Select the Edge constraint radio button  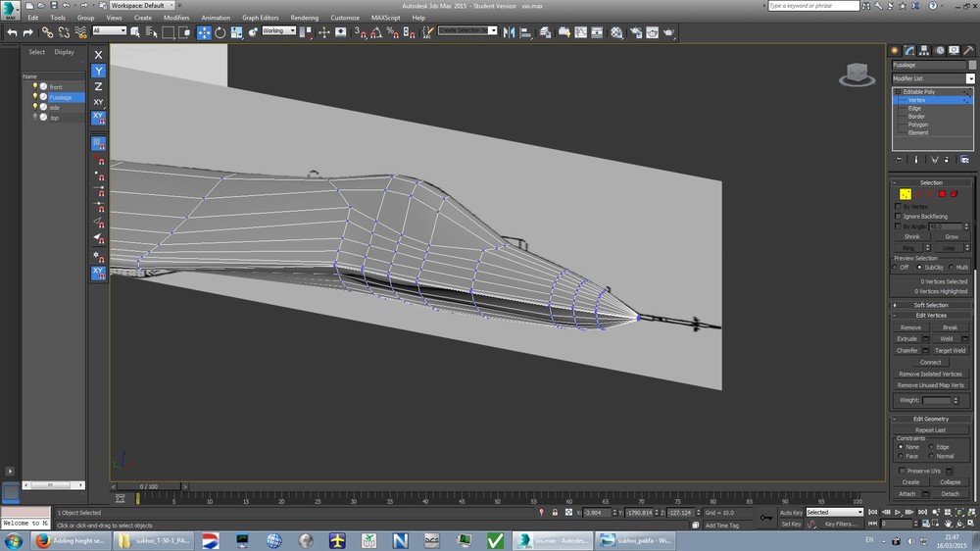pos(932,447)
